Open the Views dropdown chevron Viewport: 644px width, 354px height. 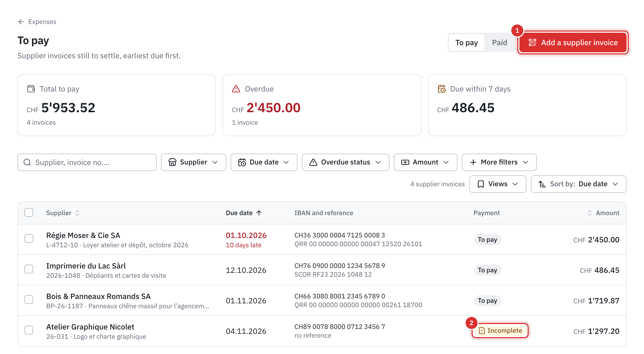tap(515, 184)
